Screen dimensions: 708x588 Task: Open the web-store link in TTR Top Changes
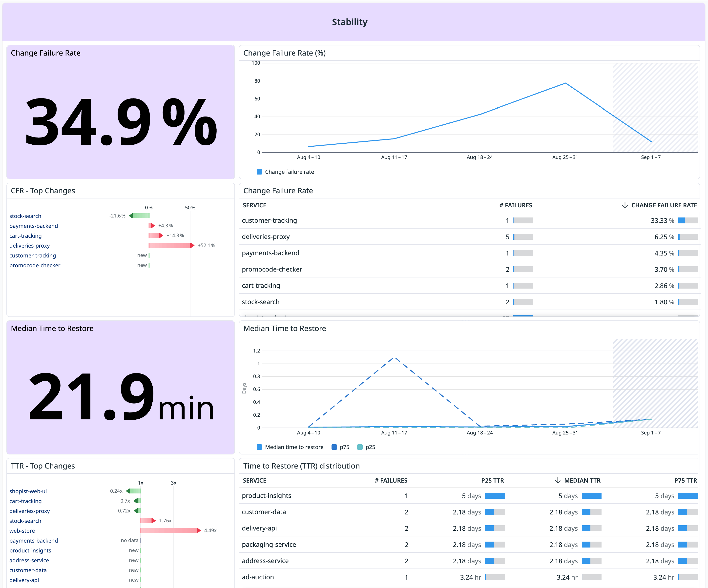22,531
